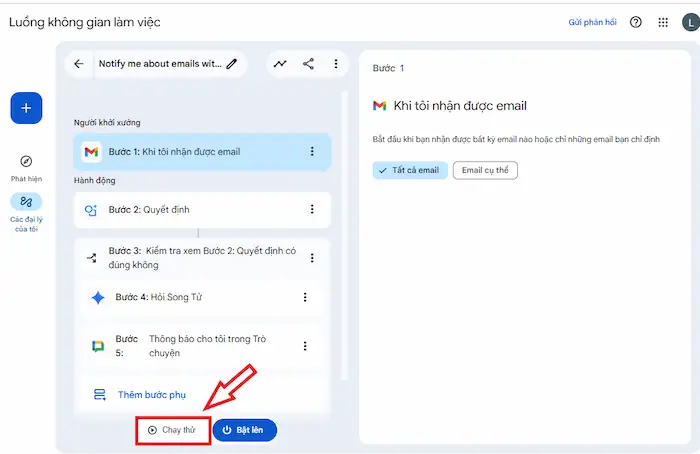Open Bước 4 three-dot menu
700x454 pixels.
305,297
